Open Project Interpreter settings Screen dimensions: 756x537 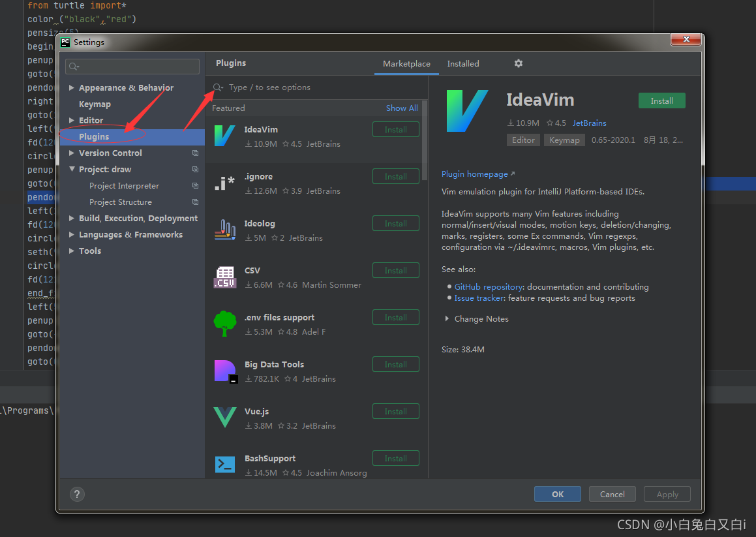click(124, 186)
